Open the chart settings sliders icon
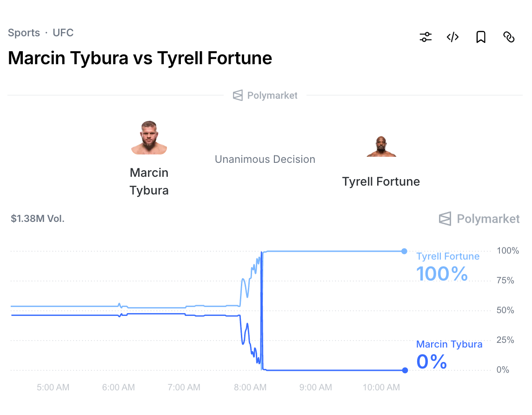 click(x=426, y=37)
